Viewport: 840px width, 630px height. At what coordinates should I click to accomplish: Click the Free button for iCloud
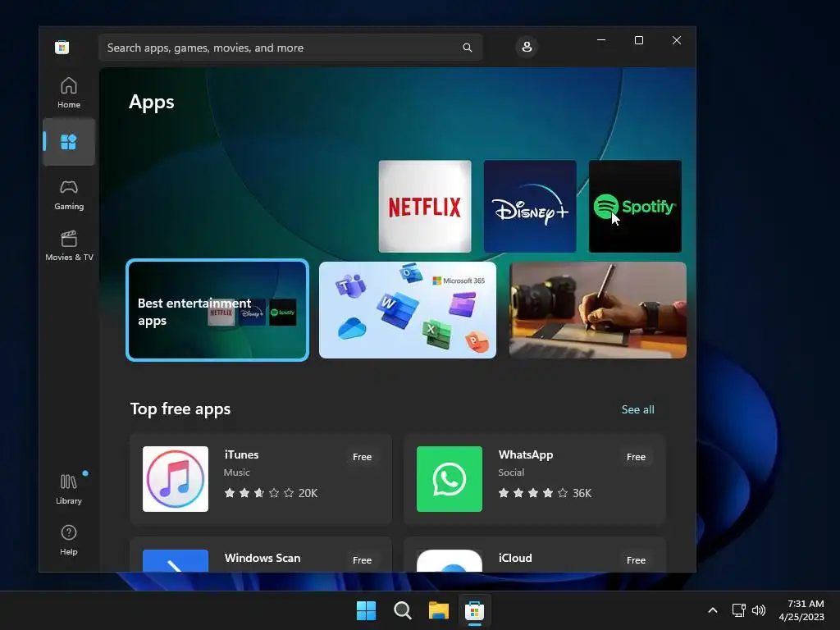click(636, 560)
